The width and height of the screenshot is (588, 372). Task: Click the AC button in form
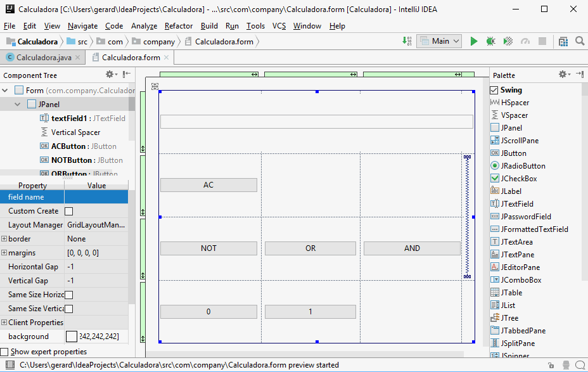pos(208,185)
